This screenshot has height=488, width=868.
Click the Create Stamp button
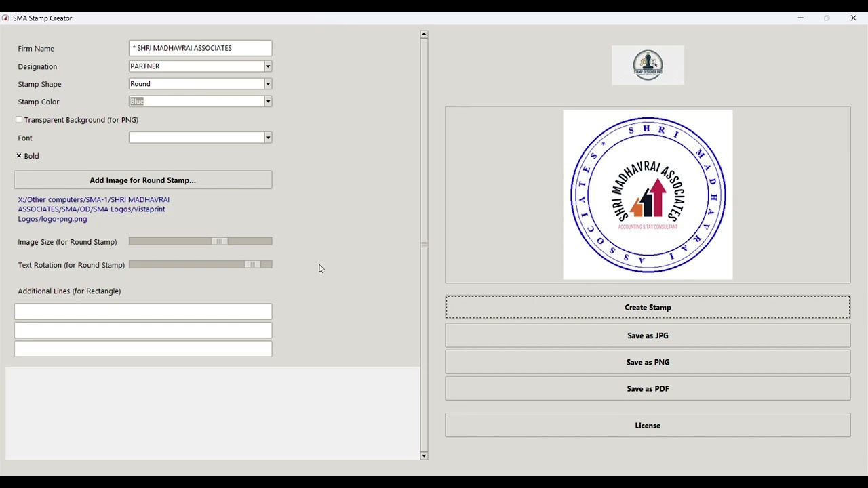click(x=648, y=307)
